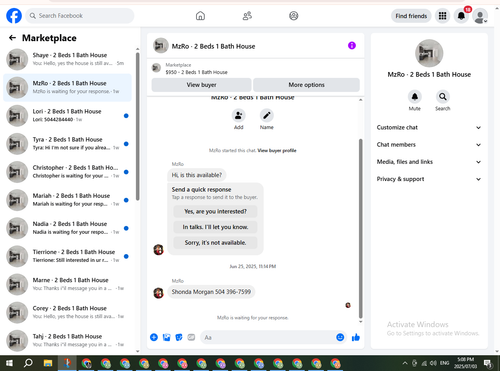500x371 pixels.
Task: Click the large MzRo listing thumbnail
Action: [429, 53]
